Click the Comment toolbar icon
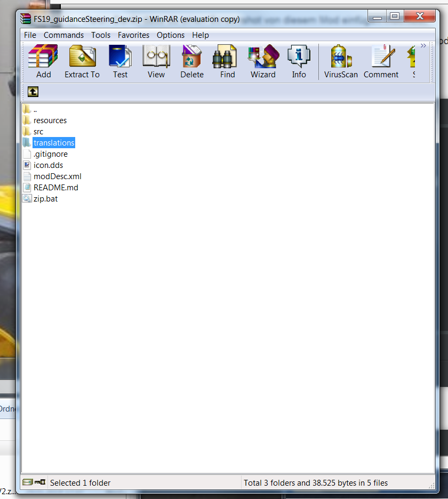 pos(383,57)
